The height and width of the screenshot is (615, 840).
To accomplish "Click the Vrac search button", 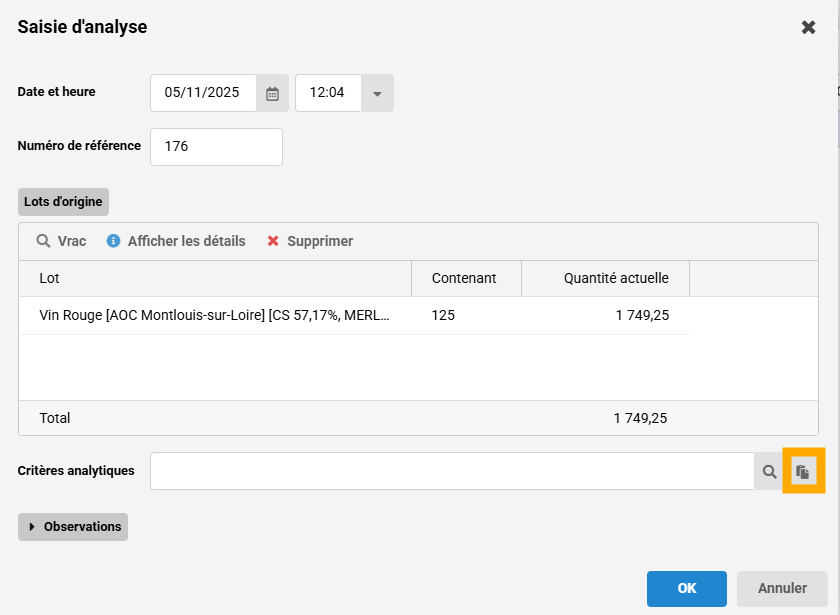I will click(62, 241).
